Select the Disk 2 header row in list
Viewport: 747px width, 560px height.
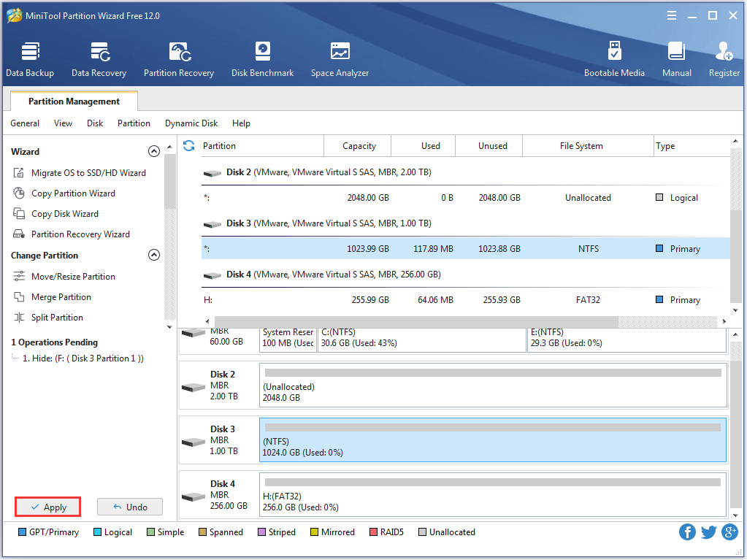tap(465, 172)
